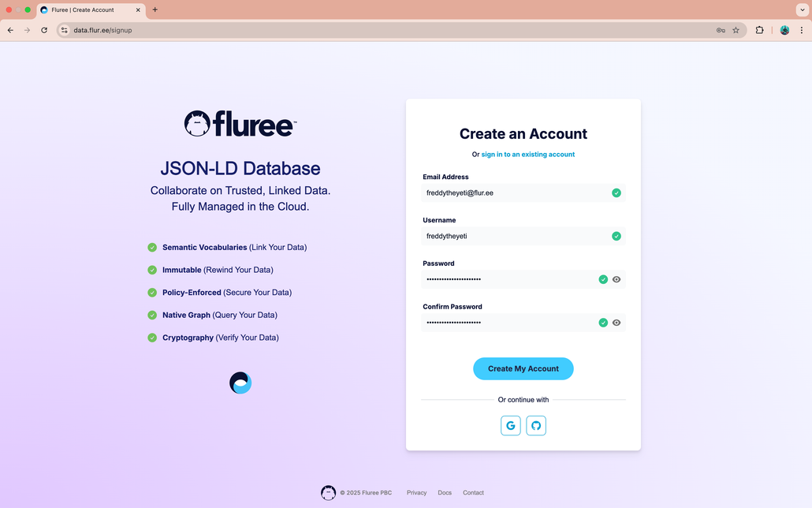Open the password manager icon in address bar

(720, 30)
